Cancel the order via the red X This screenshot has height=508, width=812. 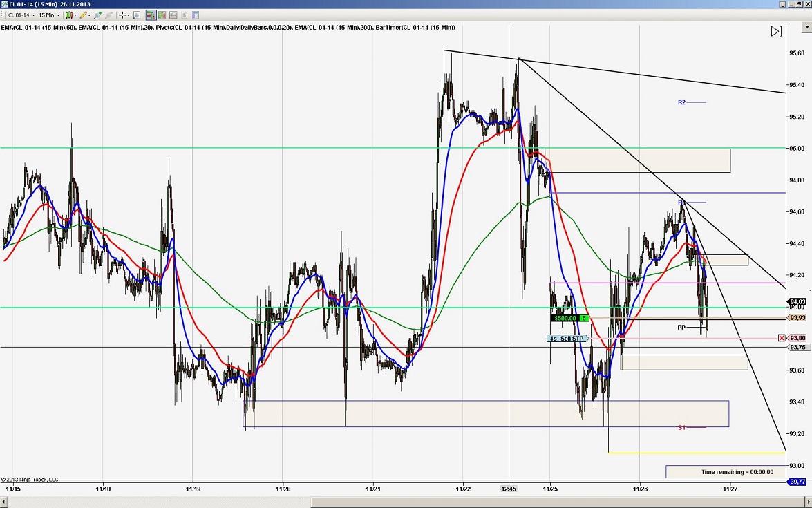(782, 338)
